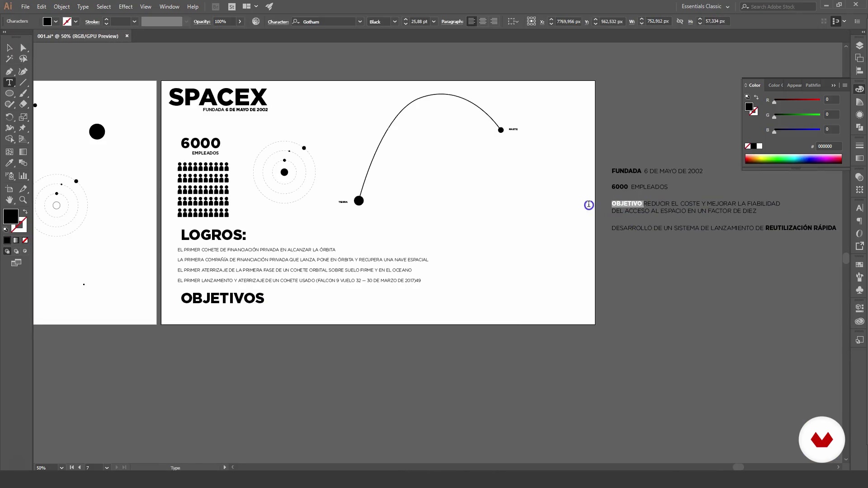The width and height of the screenshot is (868, 488).
Task: Open the artboard number dropdown
Action: tap(107, 468)
